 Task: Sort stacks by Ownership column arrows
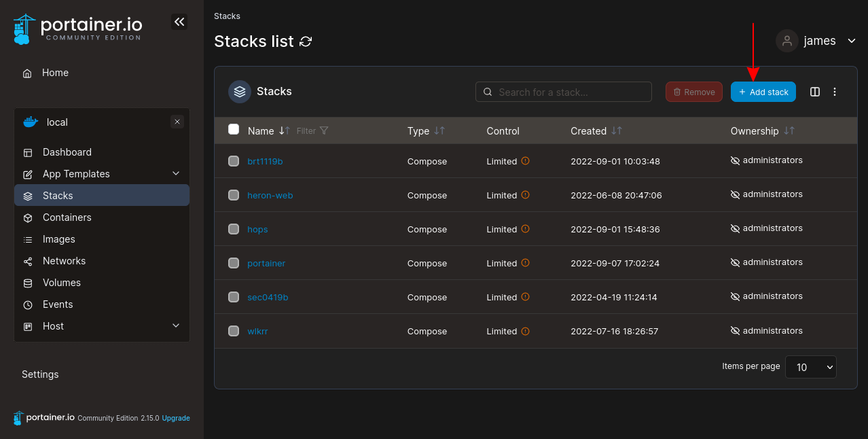click(789, 130)
